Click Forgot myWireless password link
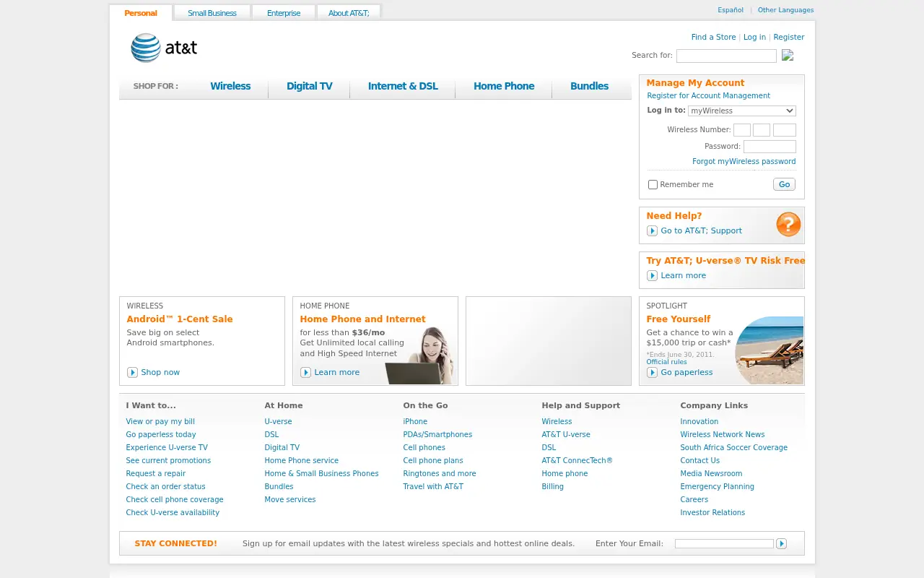Viewport: 924px width, 578px height. pyautogui.click(x=744, y=162)
